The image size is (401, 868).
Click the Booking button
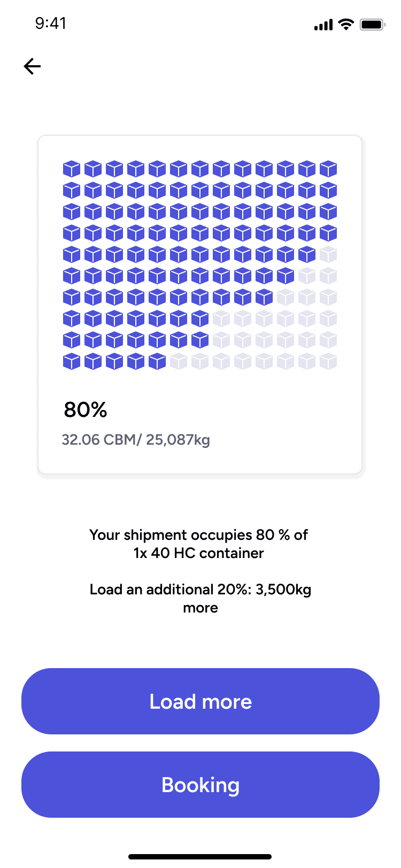point(200,785)
